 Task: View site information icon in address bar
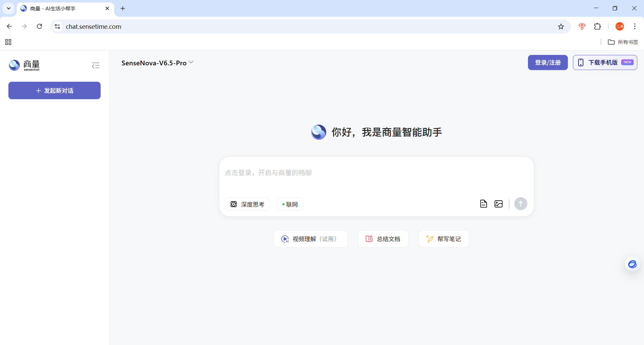pos(57,26)
